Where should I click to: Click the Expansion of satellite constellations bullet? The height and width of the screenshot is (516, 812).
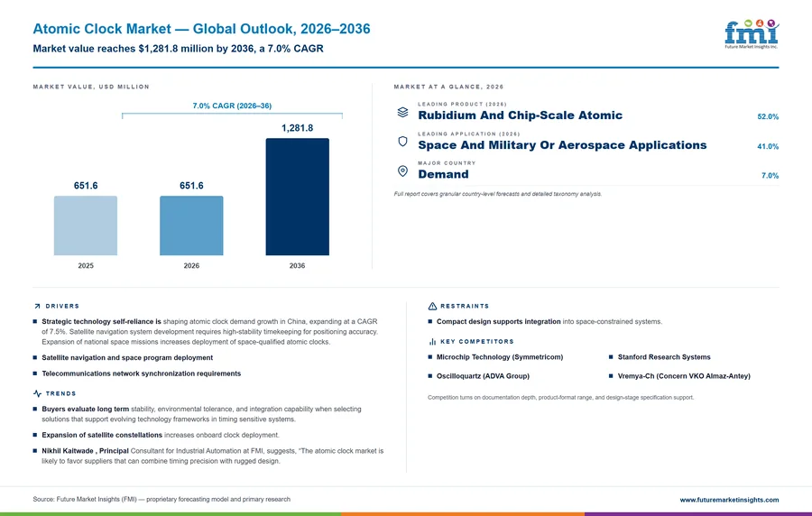coord(161,435)
